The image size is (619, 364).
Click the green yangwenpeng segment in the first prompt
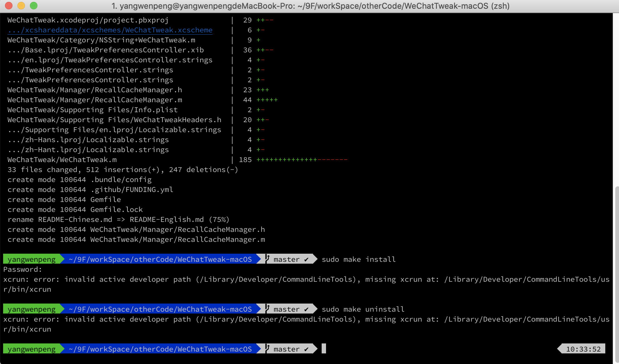(31, 259)
